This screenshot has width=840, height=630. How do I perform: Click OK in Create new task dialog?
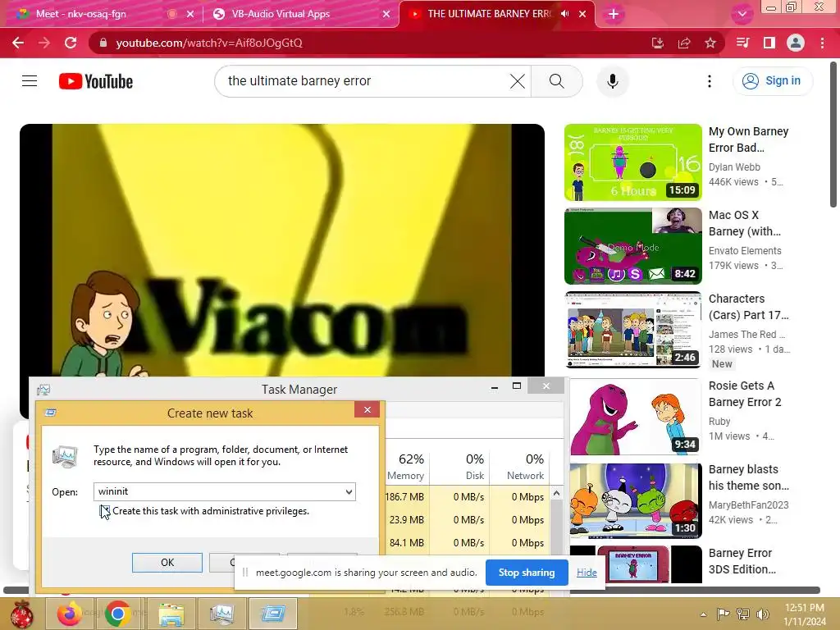coord(167,563)
